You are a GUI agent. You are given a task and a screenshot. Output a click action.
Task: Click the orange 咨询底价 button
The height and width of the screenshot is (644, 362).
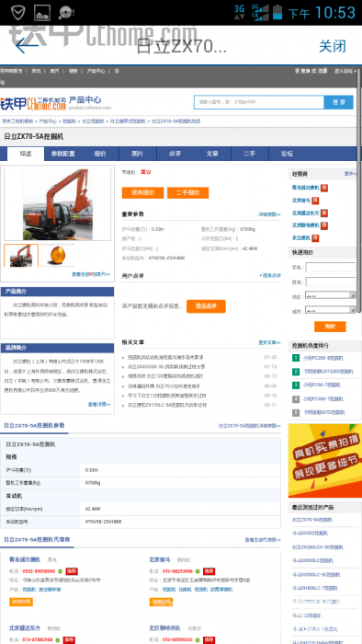tap(142, 192)
